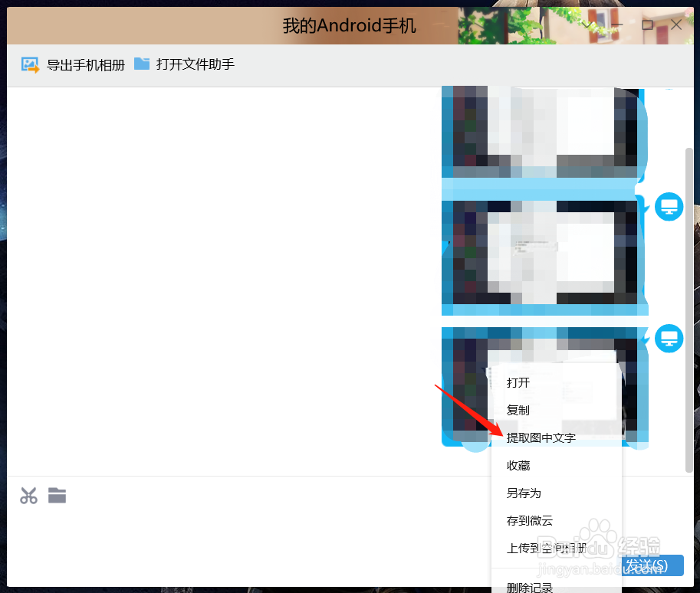The image size is (700, 593).
Task: Select the scissors screenshot capture icon
Action: point(28,496)
